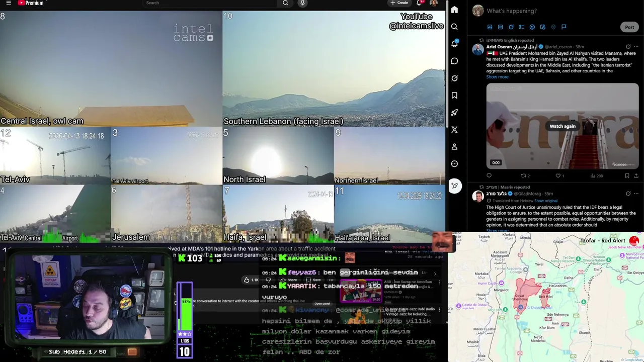Open the YouTube hamburger guide menu
This screenshot has height=362, width=644.
[9, 3]
